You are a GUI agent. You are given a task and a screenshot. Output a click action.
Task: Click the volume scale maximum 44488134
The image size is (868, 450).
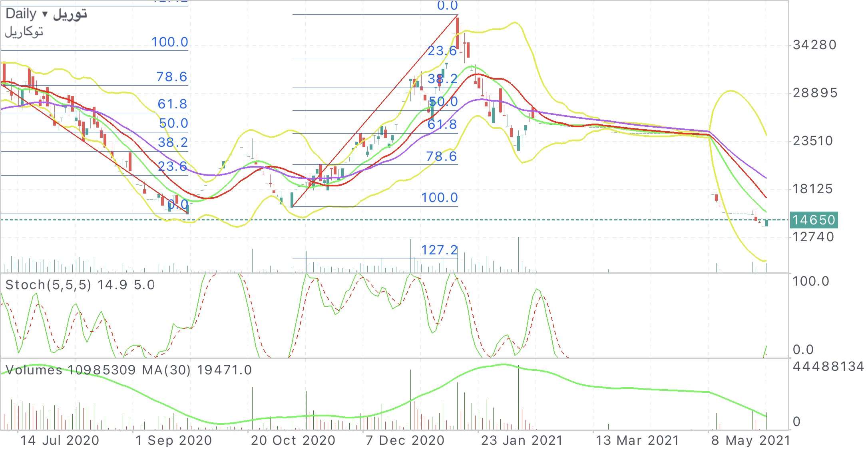[828, 366]
